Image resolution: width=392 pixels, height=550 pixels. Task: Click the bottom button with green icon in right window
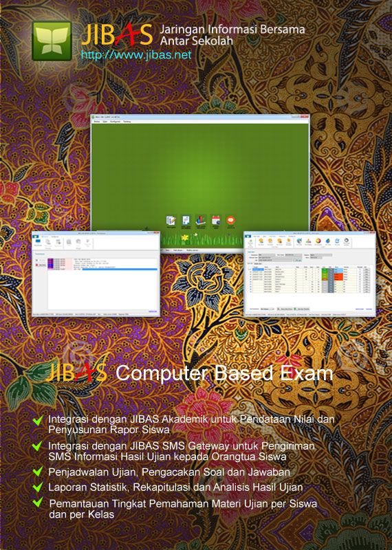point(302,309)
